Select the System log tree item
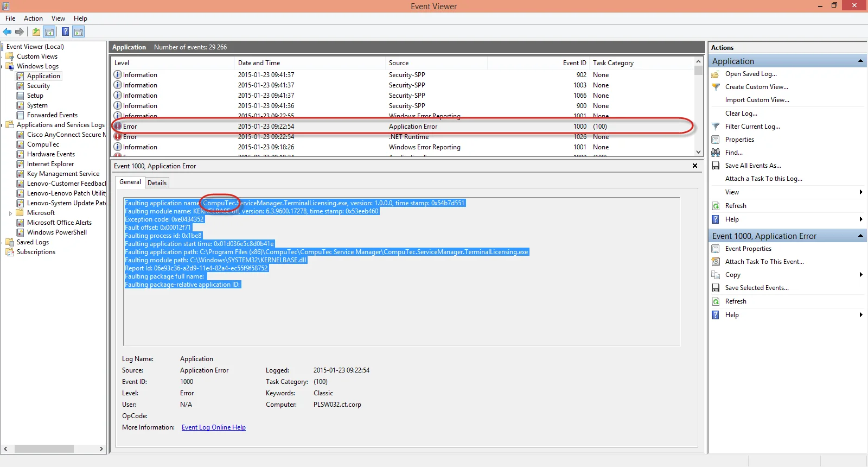This screenshot has height=467, width=868. (x=37, y=105)
